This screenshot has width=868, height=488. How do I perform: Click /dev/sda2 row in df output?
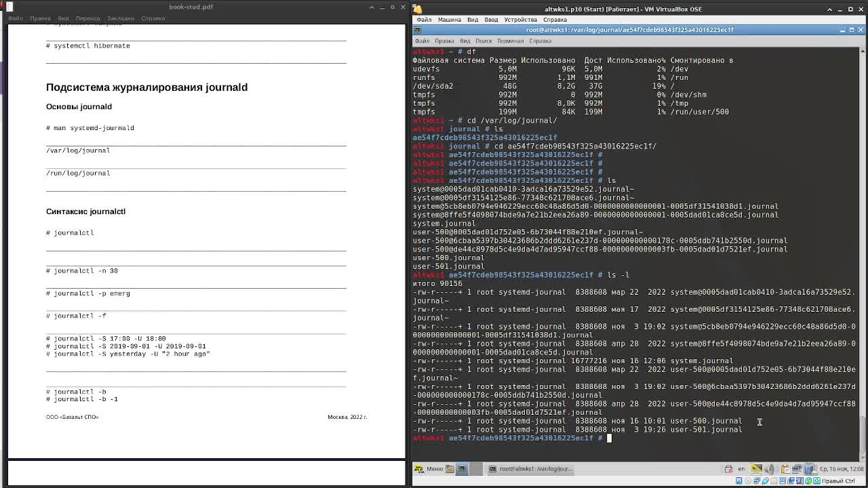pos(544,86)
